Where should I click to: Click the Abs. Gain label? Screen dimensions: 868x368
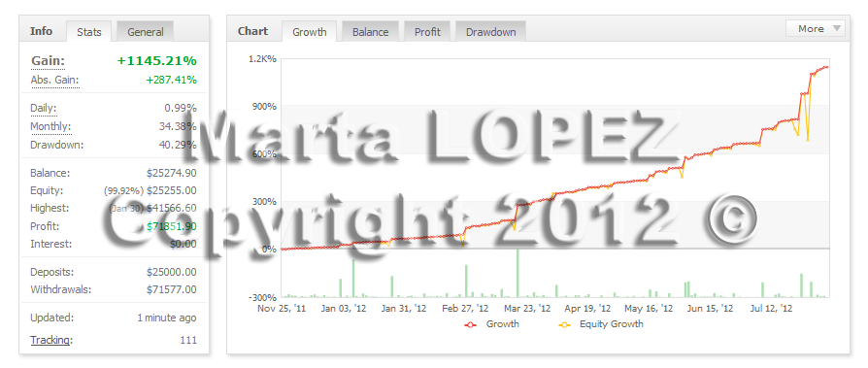click(54, 81)
